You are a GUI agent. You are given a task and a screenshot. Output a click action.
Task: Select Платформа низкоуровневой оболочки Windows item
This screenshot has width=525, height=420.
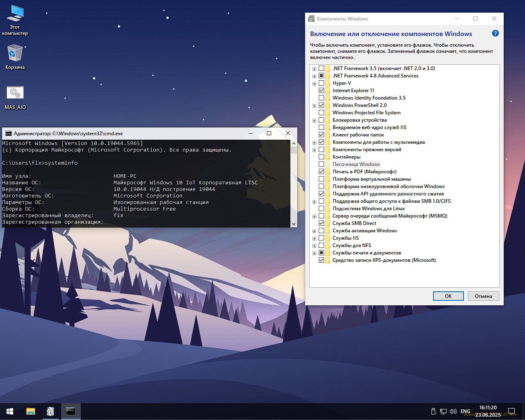[388, 186]
